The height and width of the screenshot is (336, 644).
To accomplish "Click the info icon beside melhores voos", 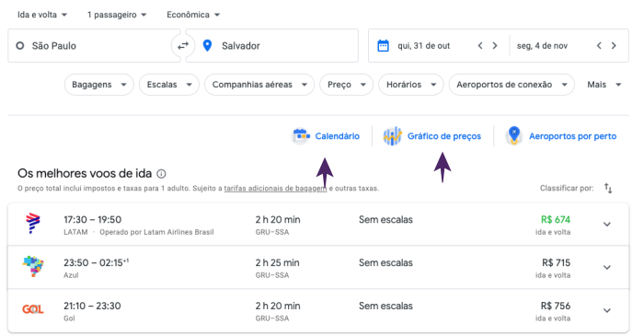I will [x=161, y=174].
